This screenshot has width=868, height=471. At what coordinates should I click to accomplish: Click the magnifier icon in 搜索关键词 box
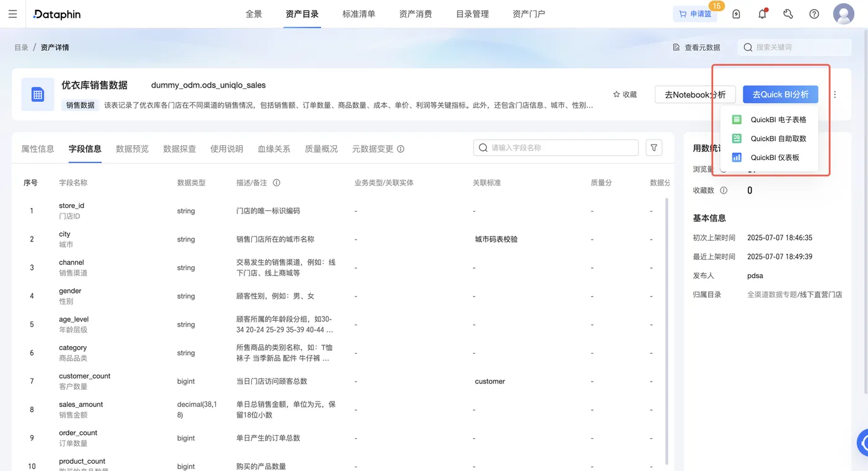coord(748,47)
